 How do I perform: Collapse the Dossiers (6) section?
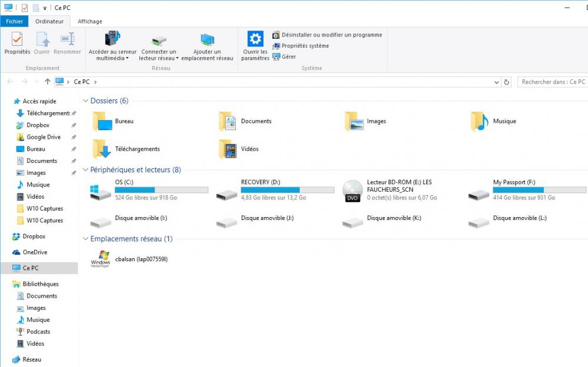coord(85,101)
